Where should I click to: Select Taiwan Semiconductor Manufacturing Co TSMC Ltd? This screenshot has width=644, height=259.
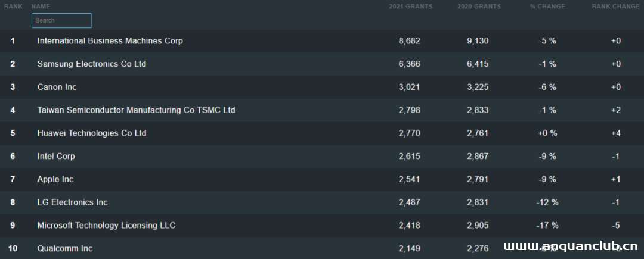136,110
